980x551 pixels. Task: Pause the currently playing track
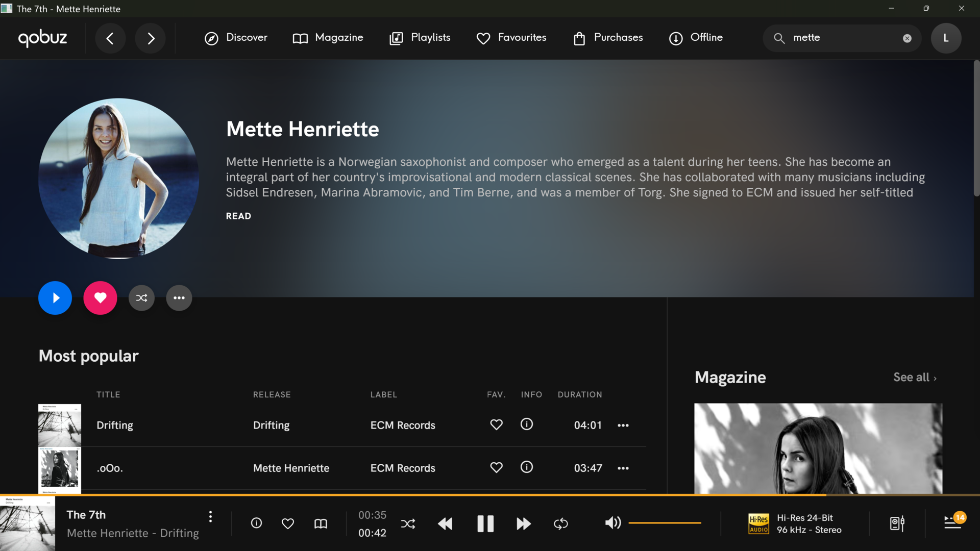(485, 524)
